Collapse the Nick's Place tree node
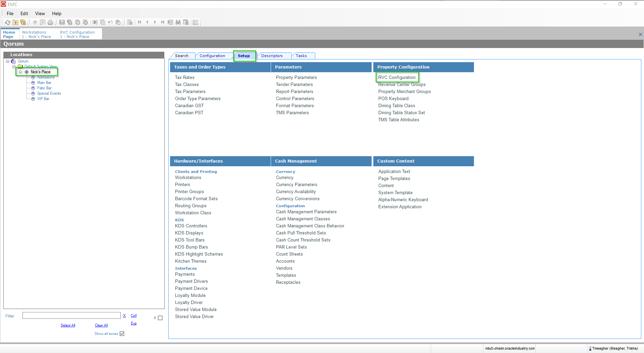644x353 pixels. coord(20,72)
